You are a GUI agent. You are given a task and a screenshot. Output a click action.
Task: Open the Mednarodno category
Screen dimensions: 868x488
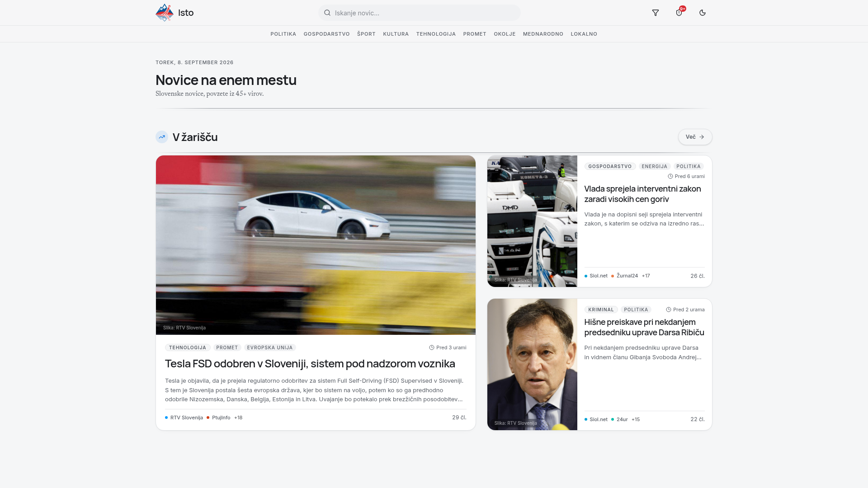(x=543, y=34)
